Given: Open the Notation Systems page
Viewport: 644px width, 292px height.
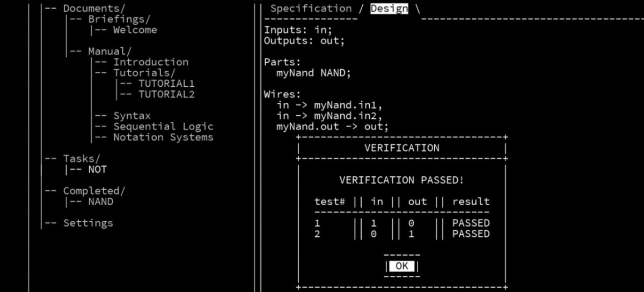Looking at the screenshot, I should point(163,137).
